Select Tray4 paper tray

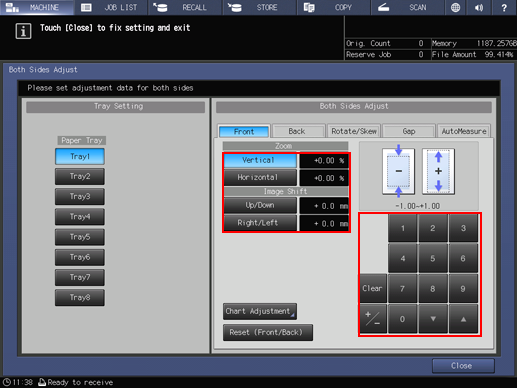pyautogui.click(x=80, y=217)
